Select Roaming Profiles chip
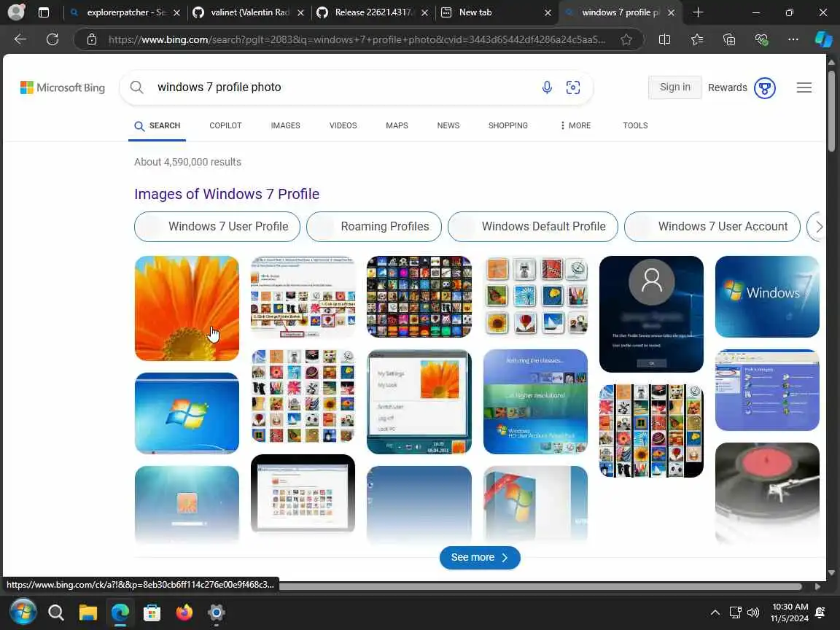The width and height of the screenshot is (840, 630). pyautogui.click(x=374, y=227)
